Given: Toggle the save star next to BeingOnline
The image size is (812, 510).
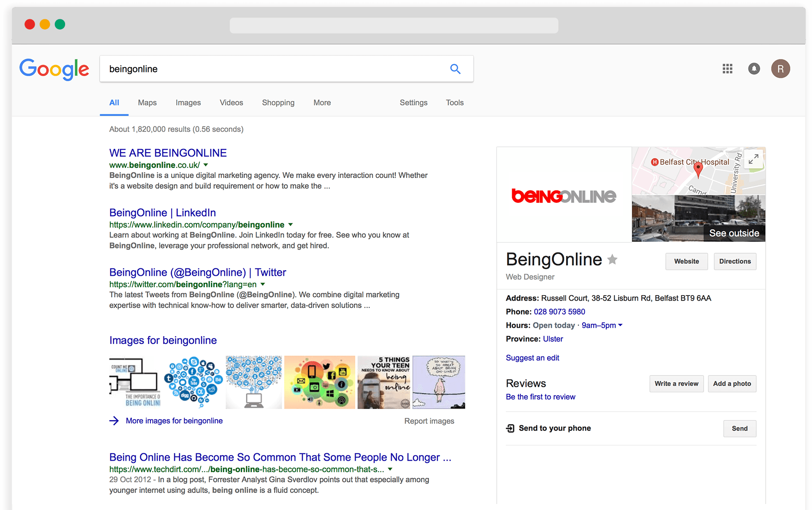Looking at the screenshot, I should [612, 260].
